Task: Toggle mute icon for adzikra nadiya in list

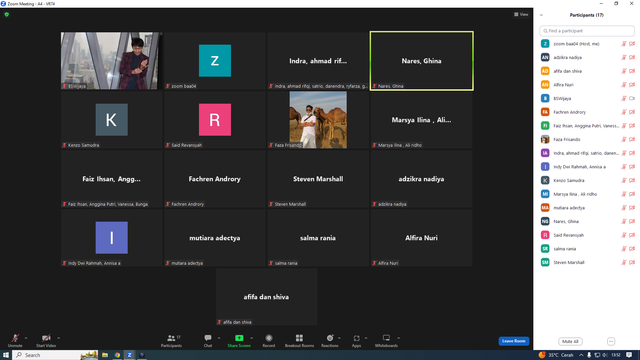Action: [624, 58]
